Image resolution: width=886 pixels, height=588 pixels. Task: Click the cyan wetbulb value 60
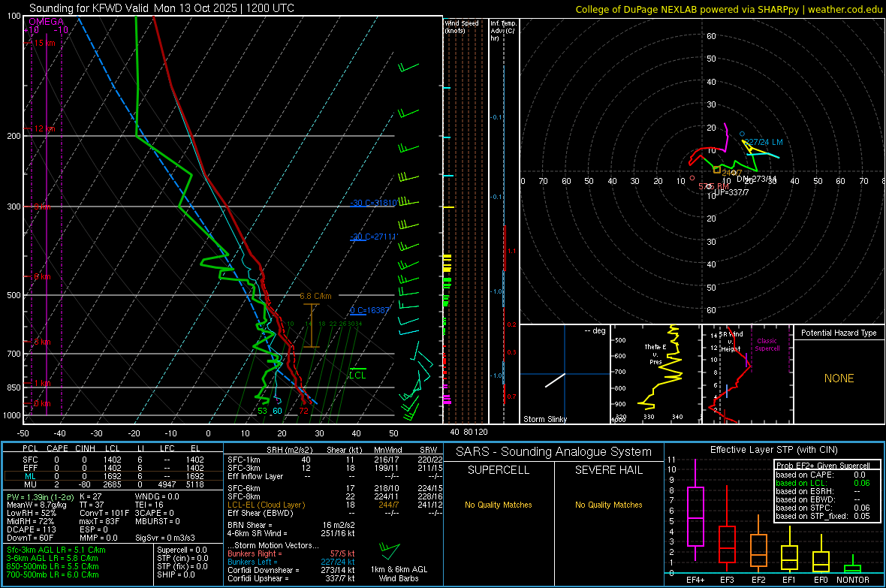277,411
